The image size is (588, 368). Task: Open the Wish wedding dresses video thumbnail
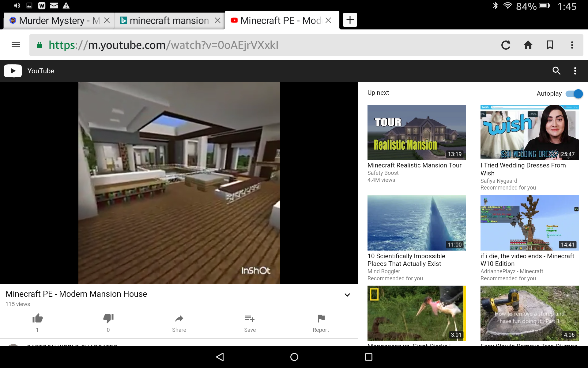point(530,132)
